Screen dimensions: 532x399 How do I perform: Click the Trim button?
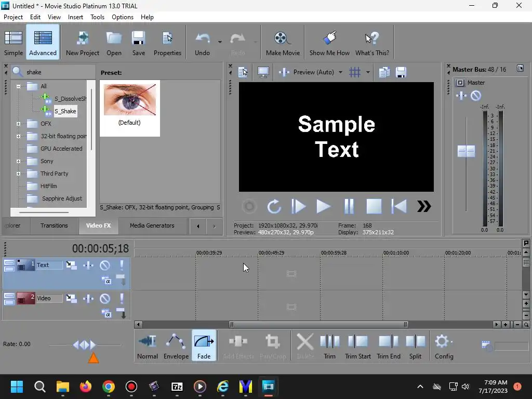point(329,346)
